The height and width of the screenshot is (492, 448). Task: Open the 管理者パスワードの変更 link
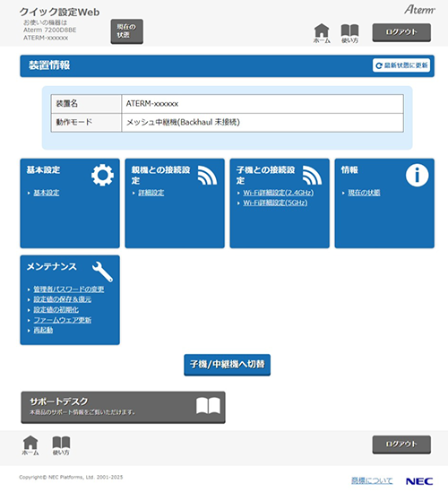tap(69, 289)
